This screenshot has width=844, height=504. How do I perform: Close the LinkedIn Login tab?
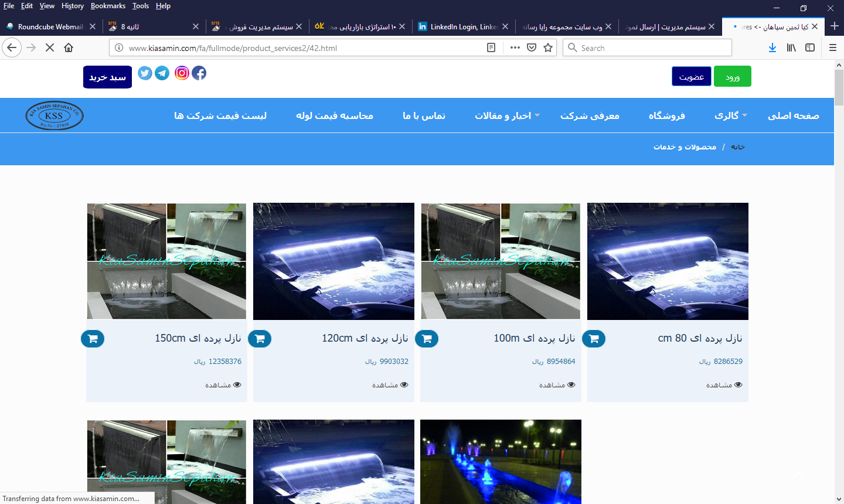tap(505, 26)
